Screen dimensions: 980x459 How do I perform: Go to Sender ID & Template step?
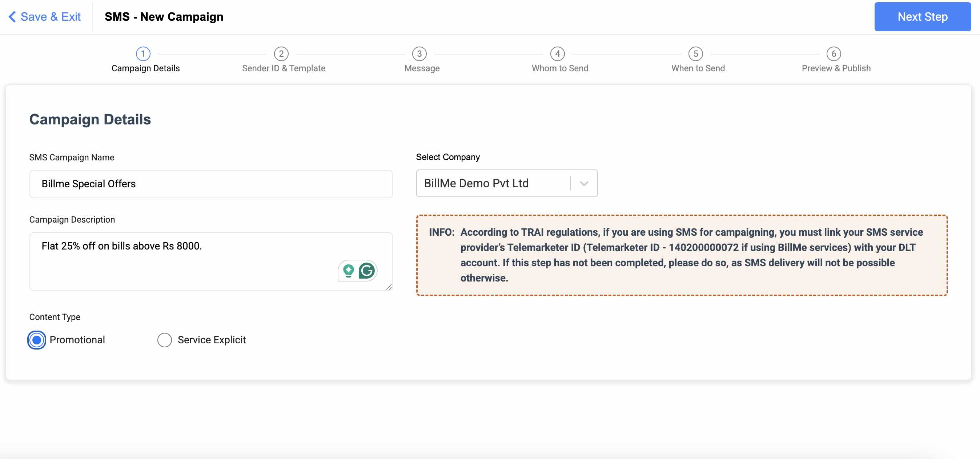[x=284, y=68]
